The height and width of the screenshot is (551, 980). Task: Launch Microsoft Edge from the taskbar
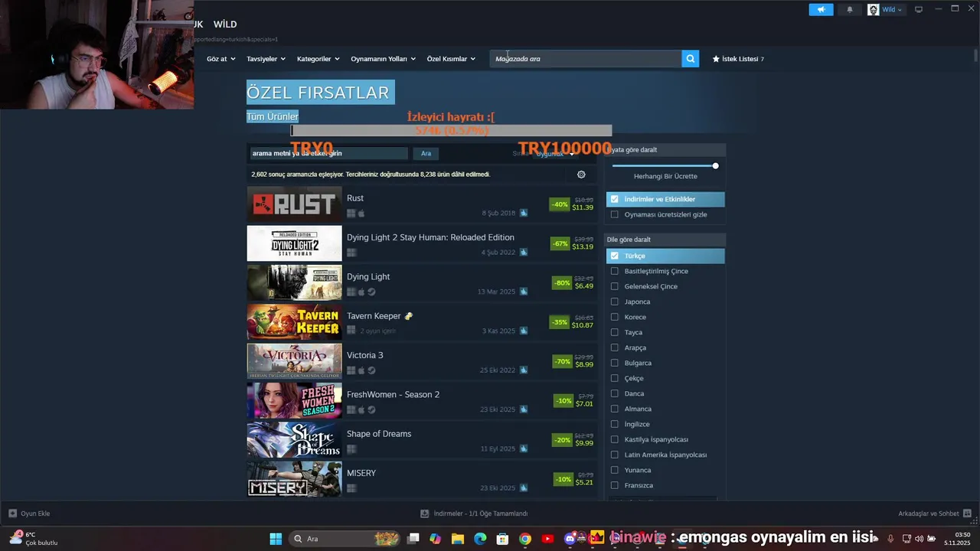480,539
